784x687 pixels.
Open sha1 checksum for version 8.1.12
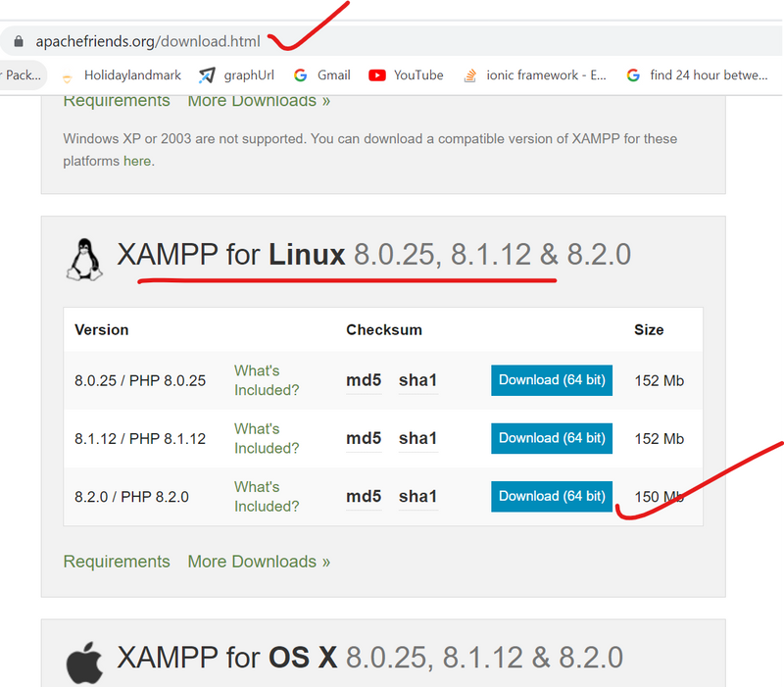coord(417,438)
